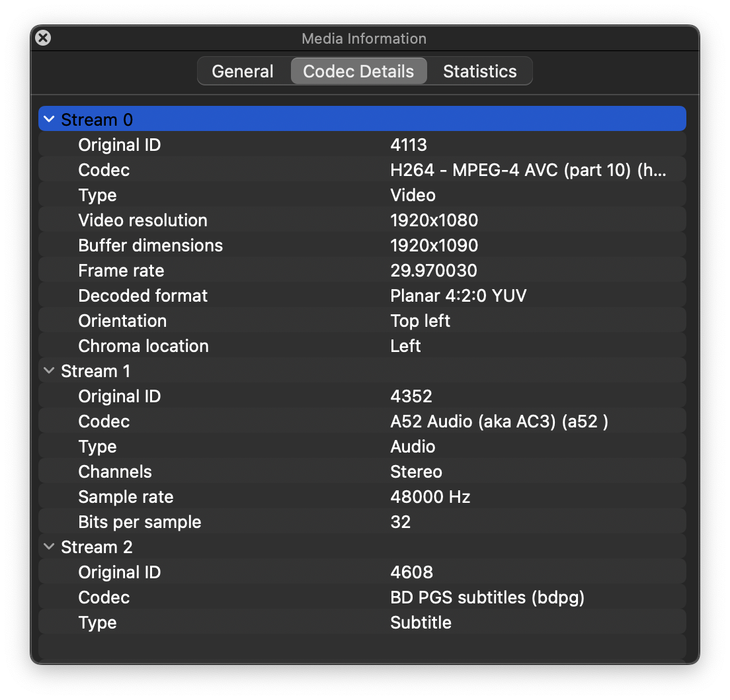Select the Bits per sample row

(362, 522)
